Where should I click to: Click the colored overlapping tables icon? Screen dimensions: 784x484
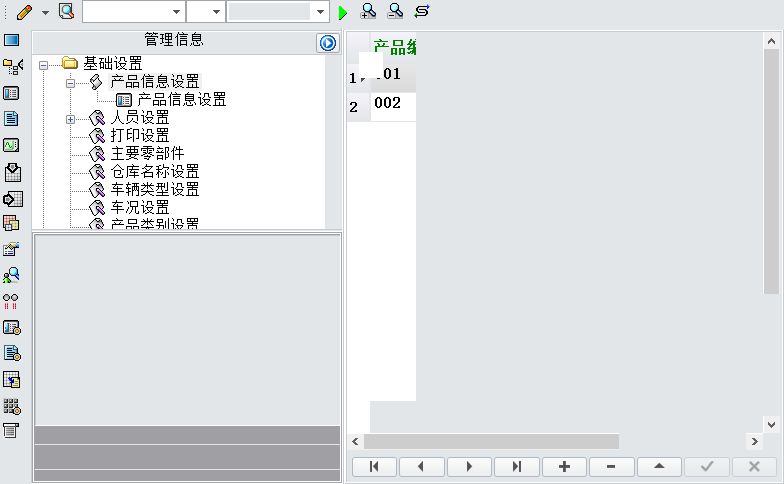12,223
